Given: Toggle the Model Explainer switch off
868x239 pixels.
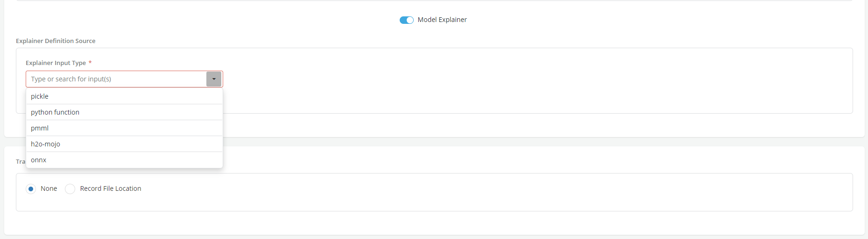Looking at the screenshot, I should pos(406,20).
